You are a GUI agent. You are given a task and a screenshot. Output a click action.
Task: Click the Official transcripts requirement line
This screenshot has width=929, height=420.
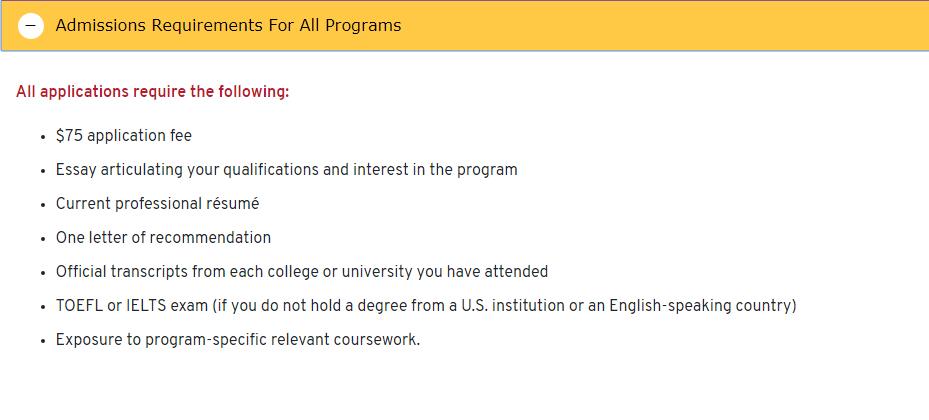pyautogui.click(x=302, y=272)
